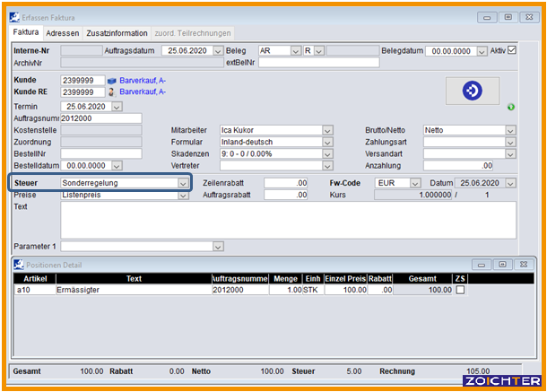Click the card icon beside Kunde number
Screen dimensions: 547x392
click(112, 81)
